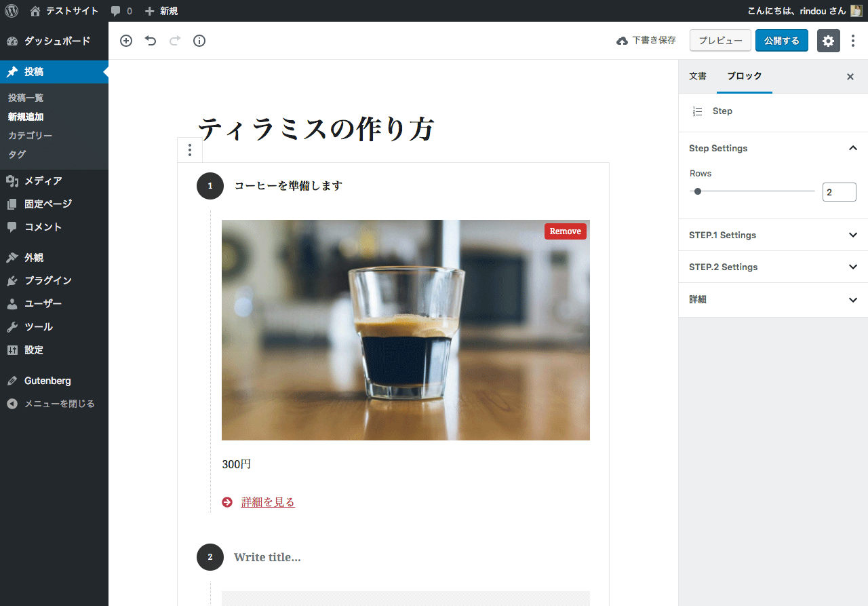This screenshot has height=606, width=868.
Task: Click step number 2 circle
Action: click(x=210, y=557)
